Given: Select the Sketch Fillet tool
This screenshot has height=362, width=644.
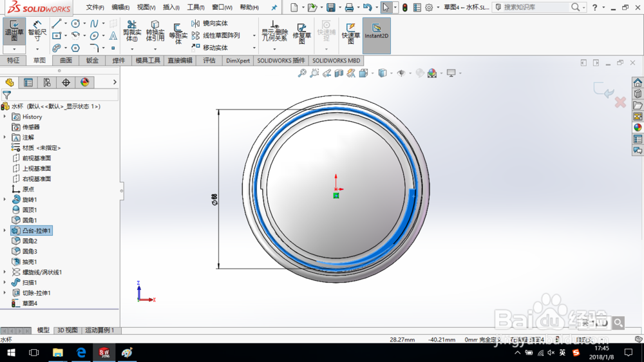Looking at the screenshot, I should point(94,48).
